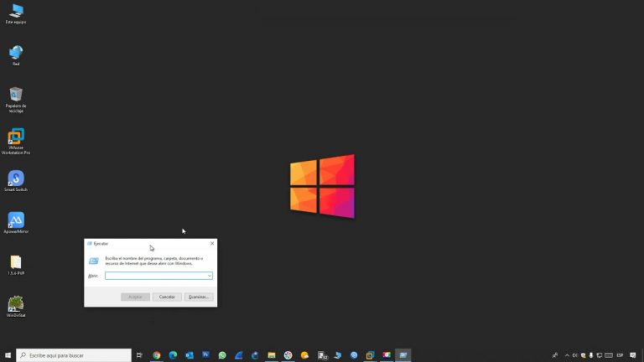Launch Microsoft Edge from the taskbar
This screenshot has height=362, width=644.
(x=173, y=355)
